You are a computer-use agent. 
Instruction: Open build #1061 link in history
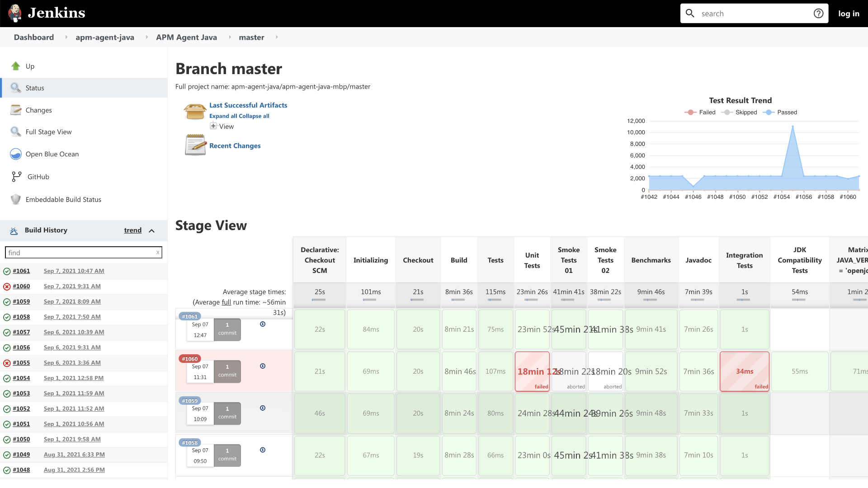(x=21, y=271)
